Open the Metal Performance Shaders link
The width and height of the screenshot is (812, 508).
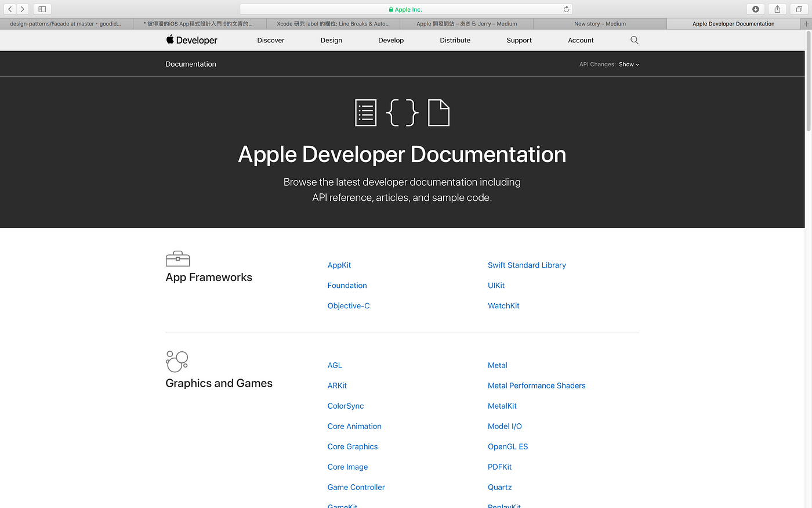(x=536, y=385)
